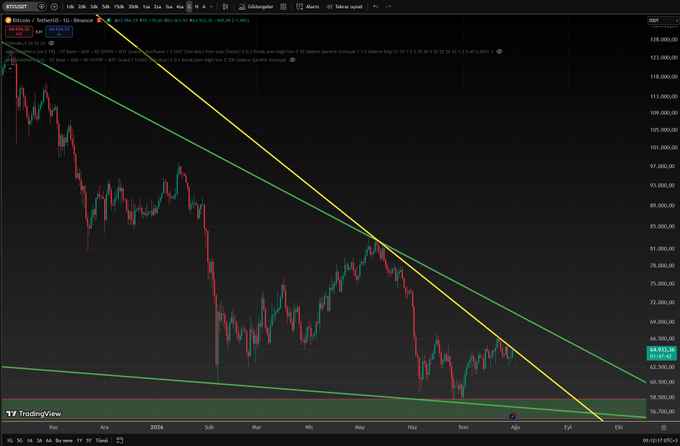
Task: Click the undo arrow icon
Action: click(x=376, y=7)
